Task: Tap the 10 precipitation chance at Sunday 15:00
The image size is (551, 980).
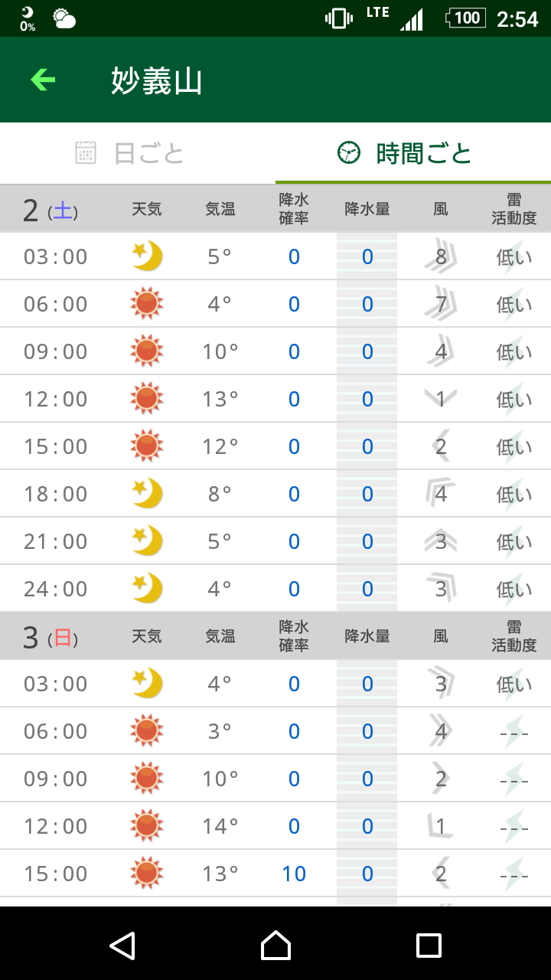Action: tap(294, 874)
